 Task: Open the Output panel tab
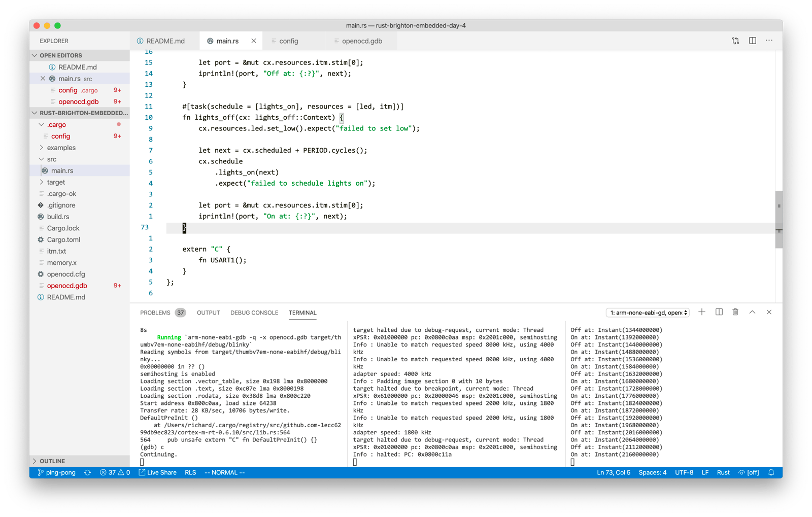pyautogui.click(x=208, y=313)
